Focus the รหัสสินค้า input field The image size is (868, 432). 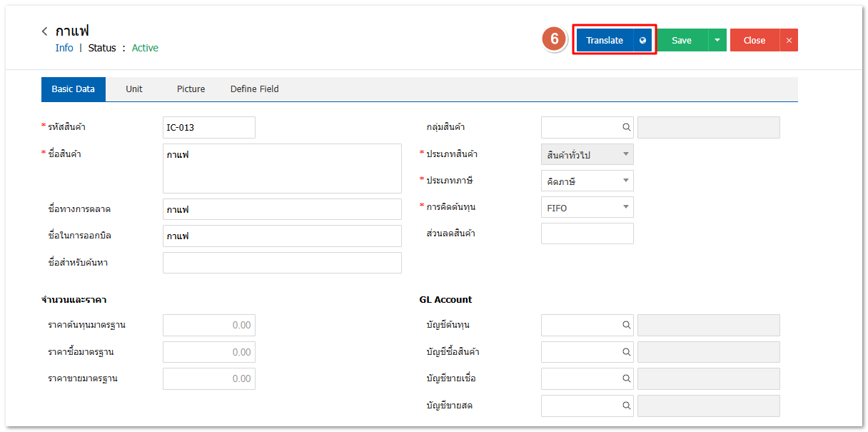208,128
